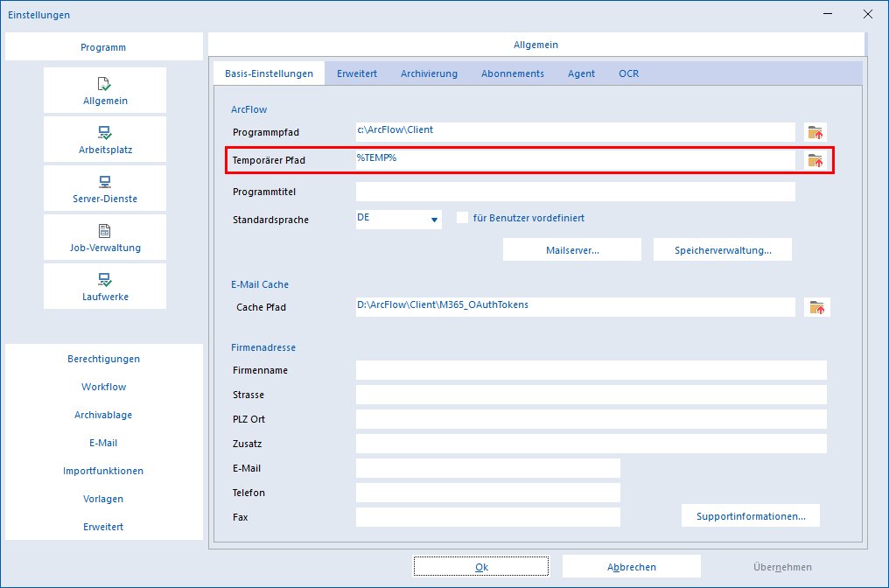Screen dimensions: 889x588
Task: Open the Allgemein settings icon
Action: click(x=105, y=91)
